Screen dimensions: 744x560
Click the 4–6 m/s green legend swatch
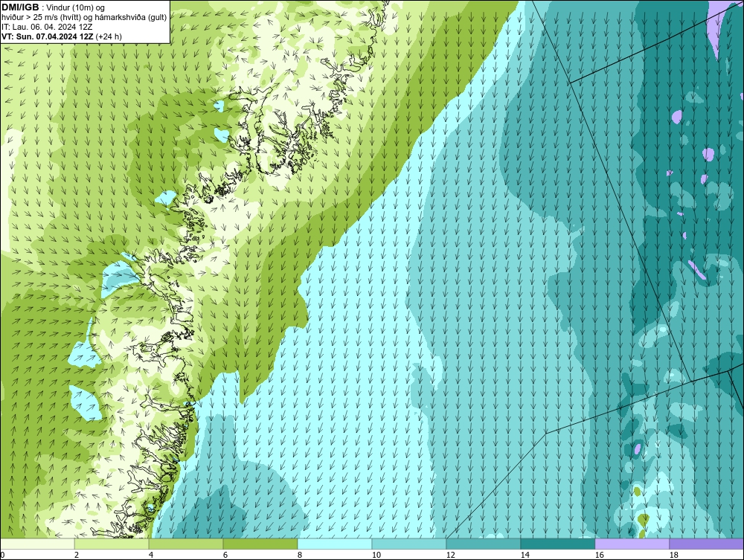pos(186,544)
